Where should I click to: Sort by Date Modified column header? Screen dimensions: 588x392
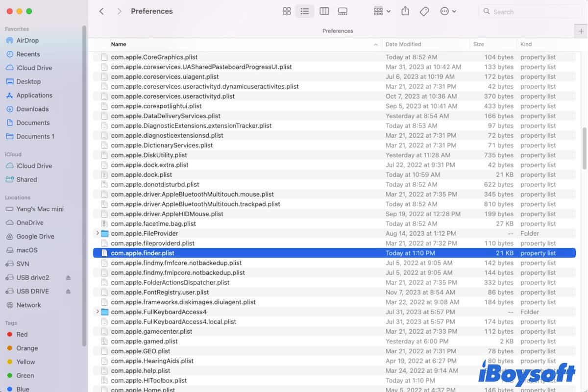click(403, 44)
